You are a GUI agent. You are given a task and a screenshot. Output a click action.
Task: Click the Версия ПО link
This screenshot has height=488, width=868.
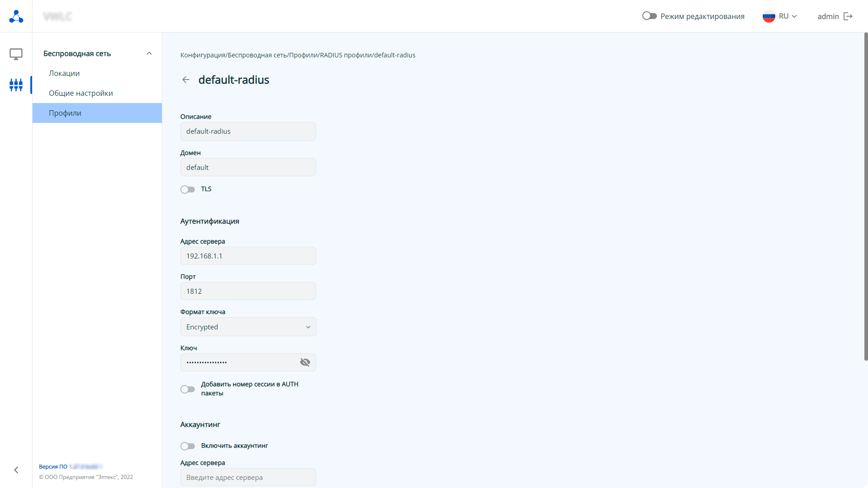(x=53, y=467)
